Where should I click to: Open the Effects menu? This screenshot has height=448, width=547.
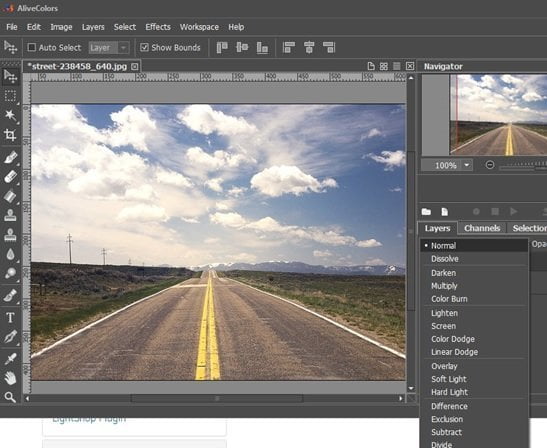coord(158,27)
